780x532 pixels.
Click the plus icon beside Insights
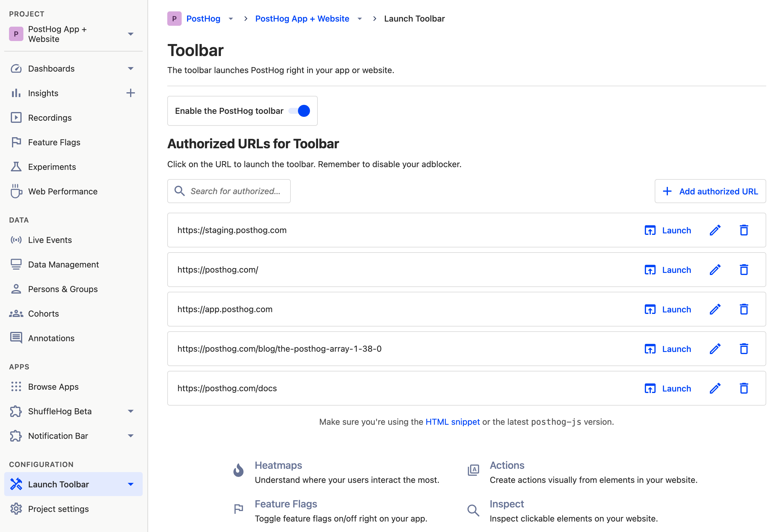point(131,93)
